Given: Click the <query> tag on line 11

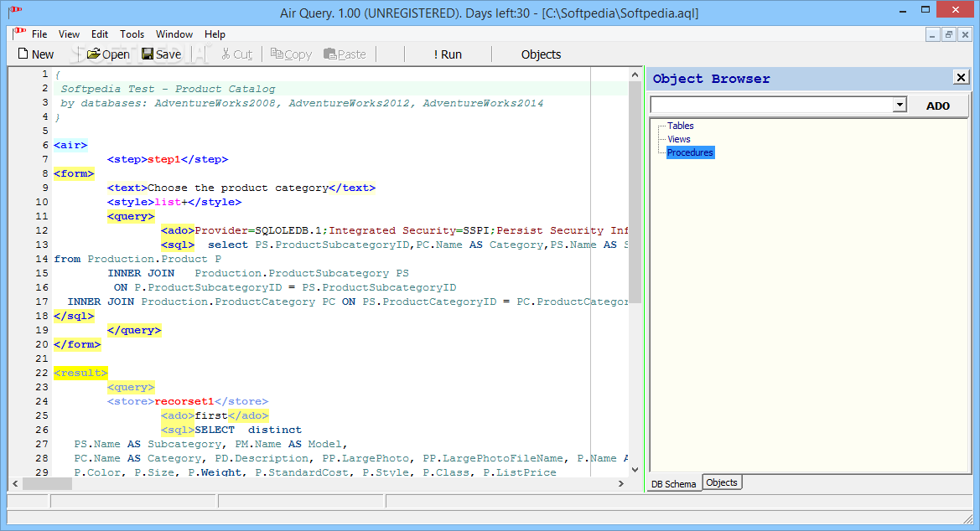Looking at the screenshot, I should click(131, 217).
